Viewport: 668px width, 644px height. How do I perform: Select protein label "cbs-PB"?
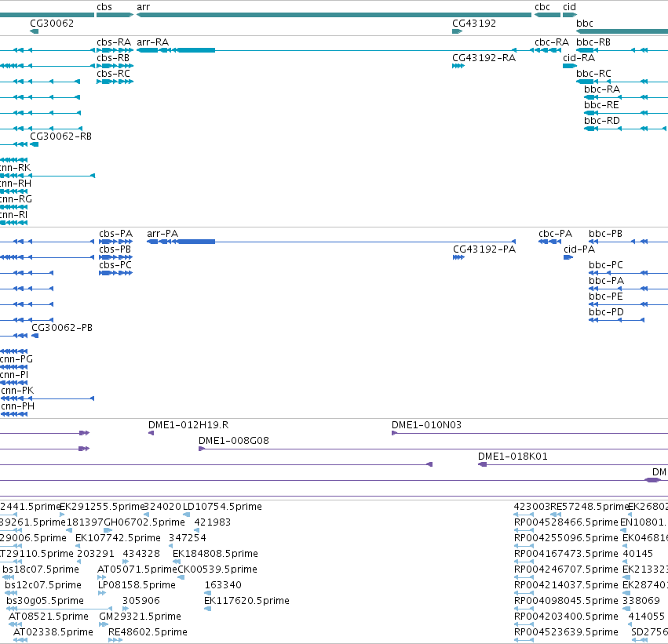[115, 250]
